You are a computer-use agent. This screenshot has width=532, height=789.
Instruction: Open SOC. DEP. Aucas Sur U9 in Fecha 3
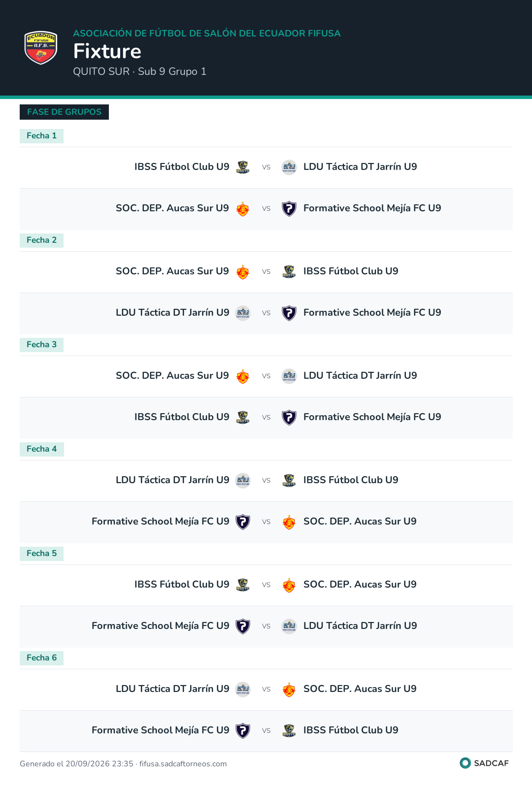[x=172, y=376]
